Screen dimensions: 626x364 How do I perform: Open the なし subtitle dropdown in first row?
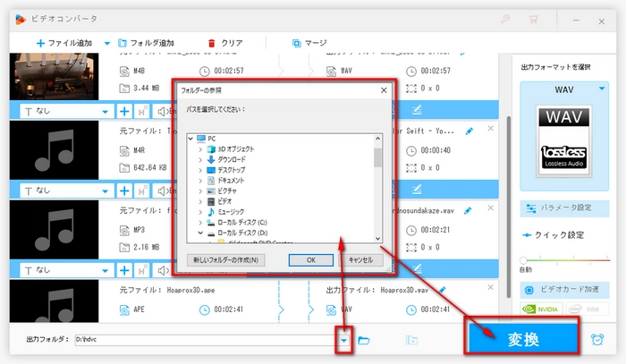[106, 111]
